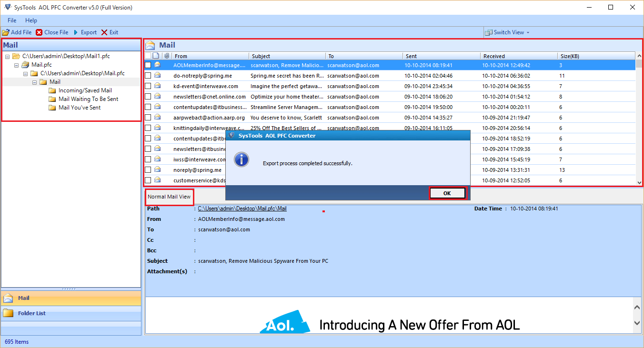Check the kd-event@interweave.com message checkbox
644x348 pixels.
148,86
